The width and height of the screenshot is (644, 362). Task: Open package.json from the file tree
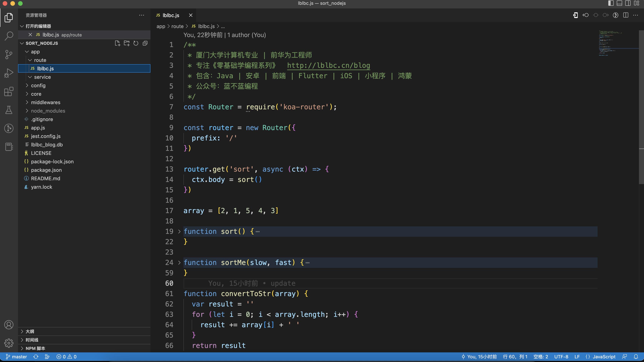(x=46, y=170)
